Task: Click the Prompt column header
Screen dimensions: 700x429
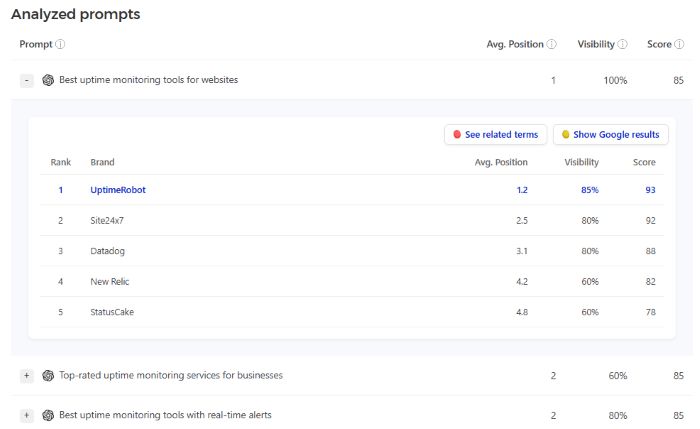Action: coord(36,44)
